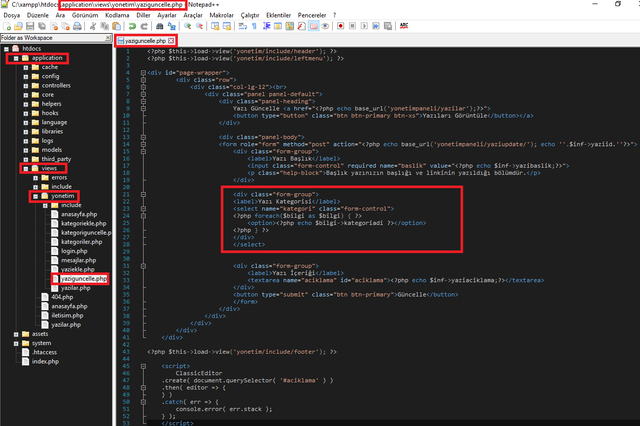The image size is (640, 426).
Task: Expand the controllers folder
Action: tap(26, 86)
